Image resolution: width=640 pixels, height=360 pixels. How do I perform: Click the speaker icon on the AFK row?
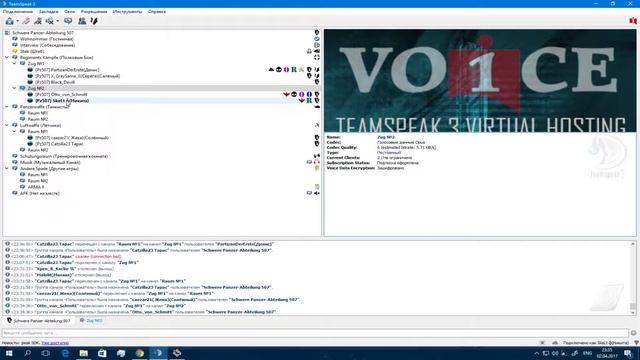pos(317,193)
